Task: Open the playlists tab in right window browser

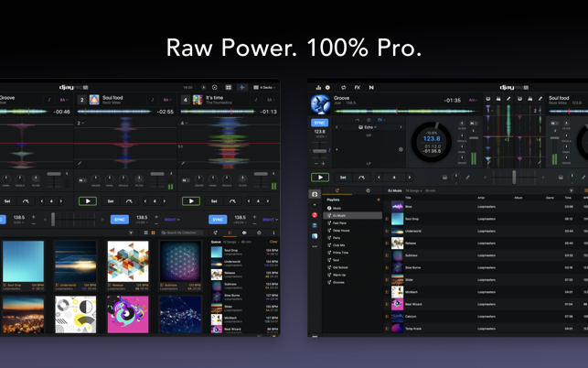Action: [x=337, y=190]
